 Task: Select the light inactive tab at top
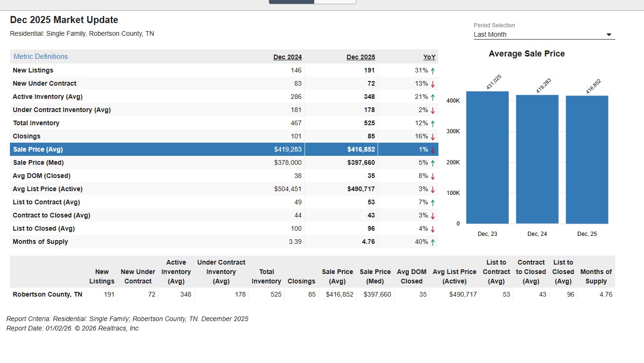click(335, 2)
